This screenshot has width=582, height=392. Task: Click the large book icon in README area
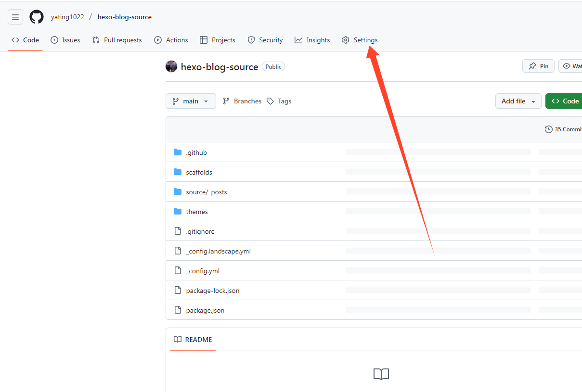coord(381,374)
